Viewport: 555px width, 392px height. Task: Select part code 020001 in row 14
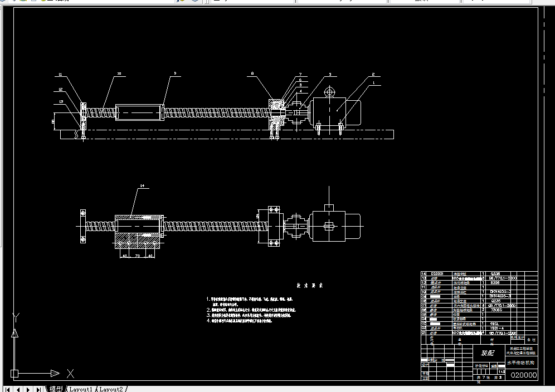click(x=437, y=274)
